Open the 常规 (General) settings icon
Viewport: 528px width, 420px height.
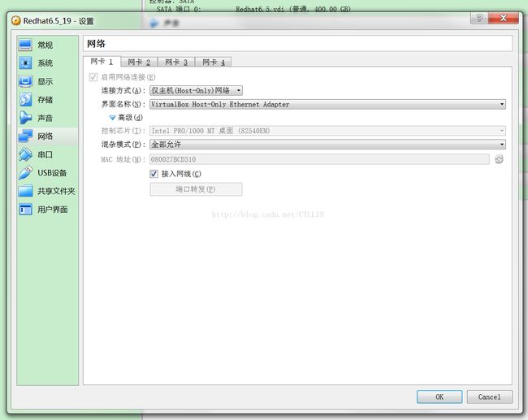click(25, 45)
